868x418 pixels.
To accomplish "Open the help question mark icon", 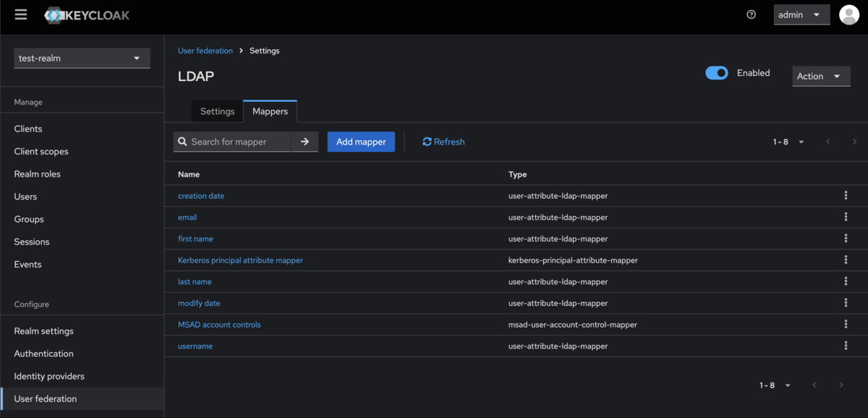I will [751, 14].
